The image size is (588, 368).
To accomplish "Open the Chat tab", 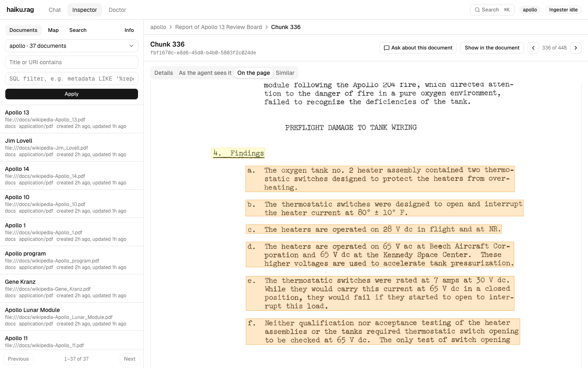I will coord(54,10).
